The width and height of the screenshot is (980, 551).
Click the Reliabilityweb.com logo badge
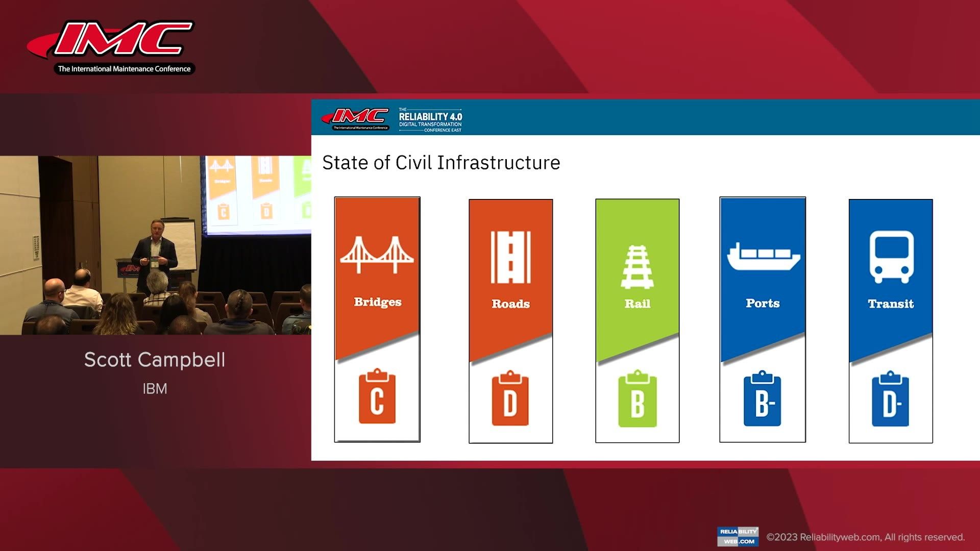click(x=738, y=537)
